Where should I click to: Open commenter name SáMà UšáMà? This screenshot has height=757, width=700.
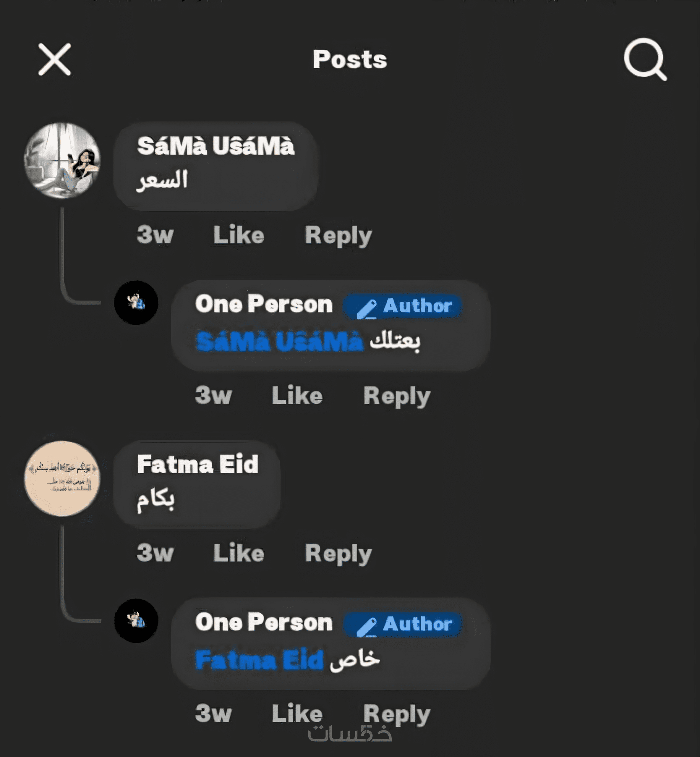tap(215, 146)
